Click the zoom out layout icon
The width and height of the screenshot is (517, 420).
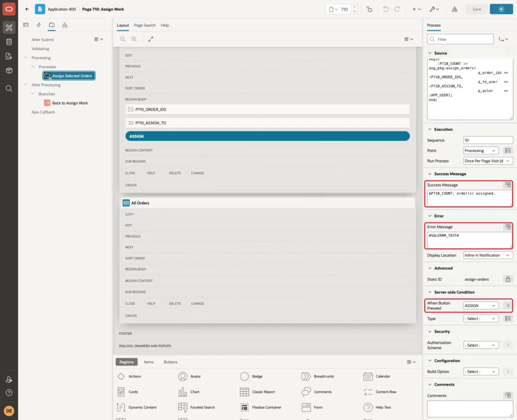[x=123, y=39]
